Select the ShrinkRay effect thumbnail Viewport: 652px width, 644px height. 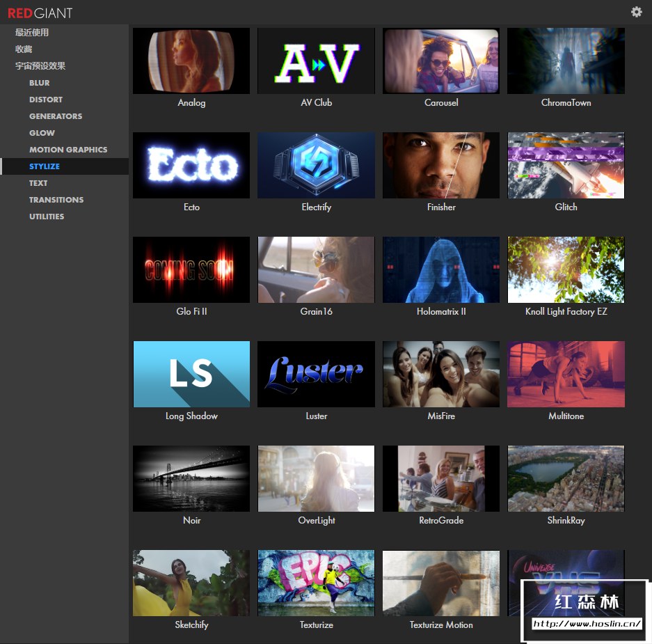coord(566,478)
